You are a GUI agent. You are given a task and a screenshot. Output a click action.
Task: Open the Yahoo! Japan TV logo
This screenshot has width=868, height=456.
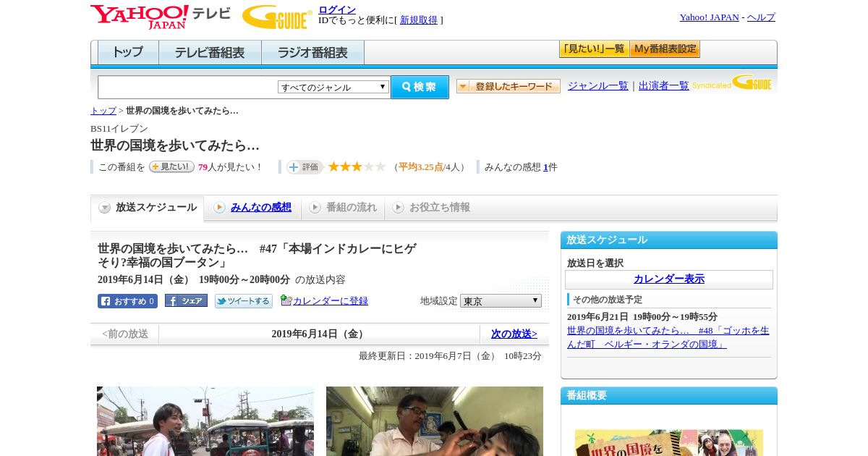(x=161, y=17)
